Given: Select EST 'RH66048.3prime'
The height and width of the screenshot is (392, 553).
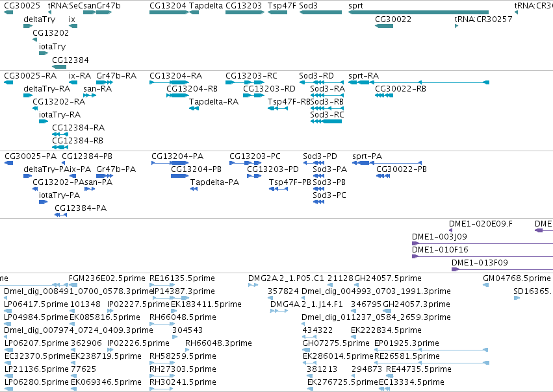Looking at the screenshot, I should coord(218,343).
